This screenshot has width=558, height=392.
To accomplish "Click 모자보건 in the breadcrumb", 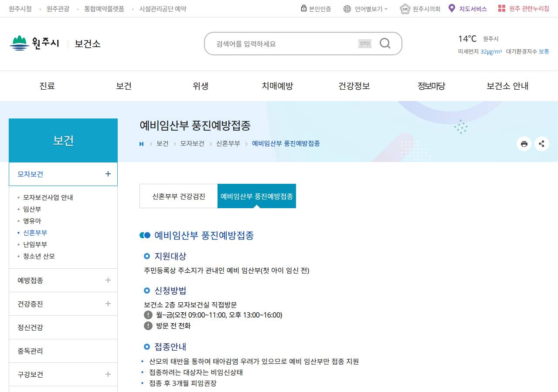I will 192,143.
